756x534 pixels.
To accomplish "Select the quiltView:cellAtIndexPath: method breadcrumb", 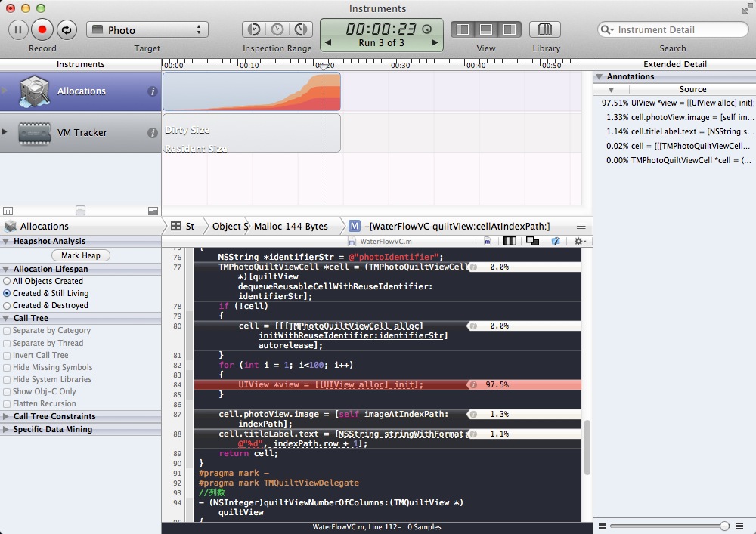I will 449,227.
